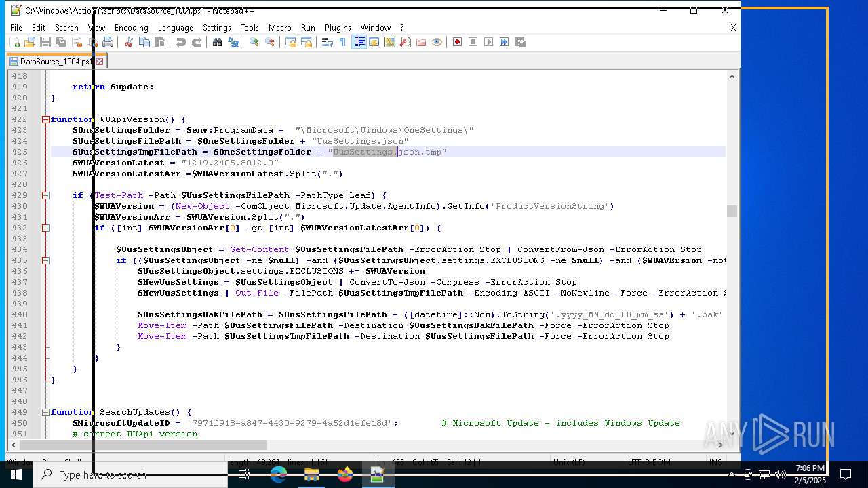Image resolution: width=868 pixels, height=488 pixels.
Task: Click Run macro multiple times icon
Action: coord(504,42)
